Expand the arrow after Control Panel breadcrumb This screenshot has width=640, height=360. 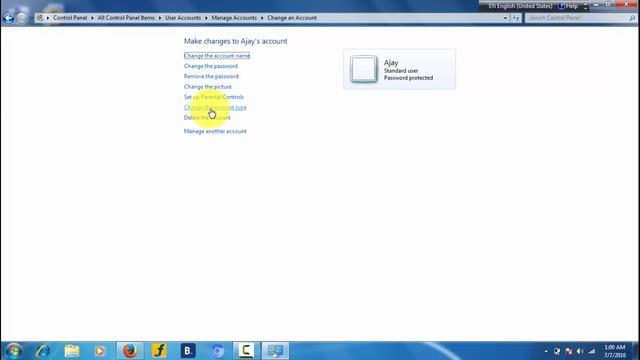pos(92,18)
